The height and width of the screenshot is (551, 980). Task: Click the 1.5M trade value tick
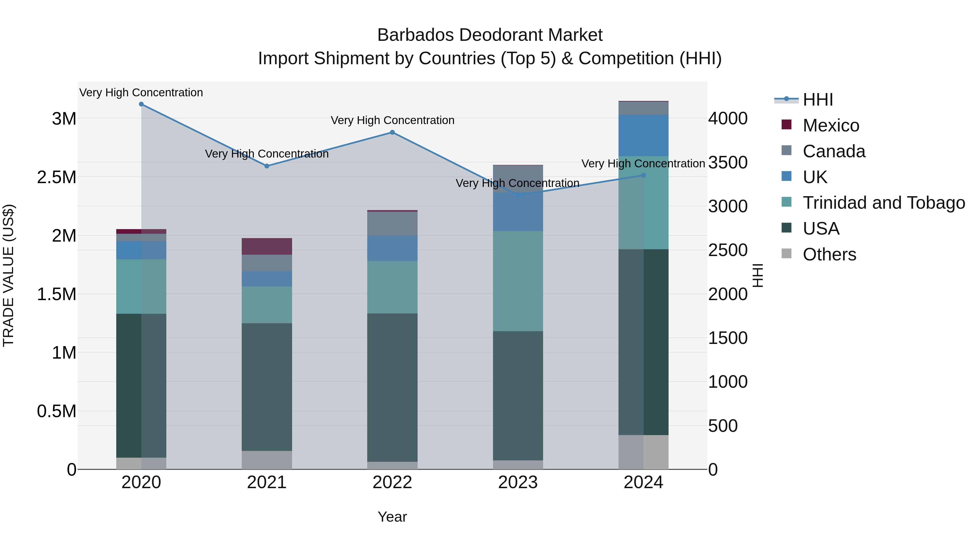click(x=57, y=294)
